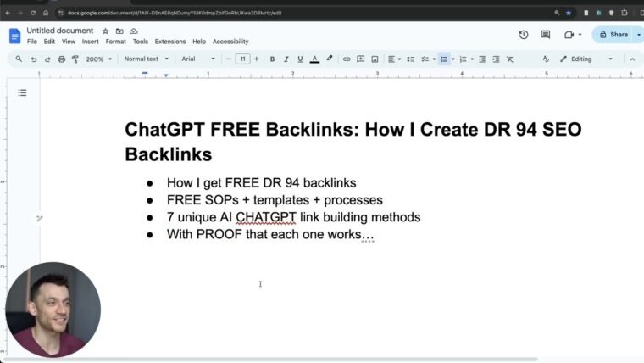This screenshot has height=363, width=644.
Task: Click the misspelled word CHATGPT
Action: pyautogui.click(x=266, y=217)
